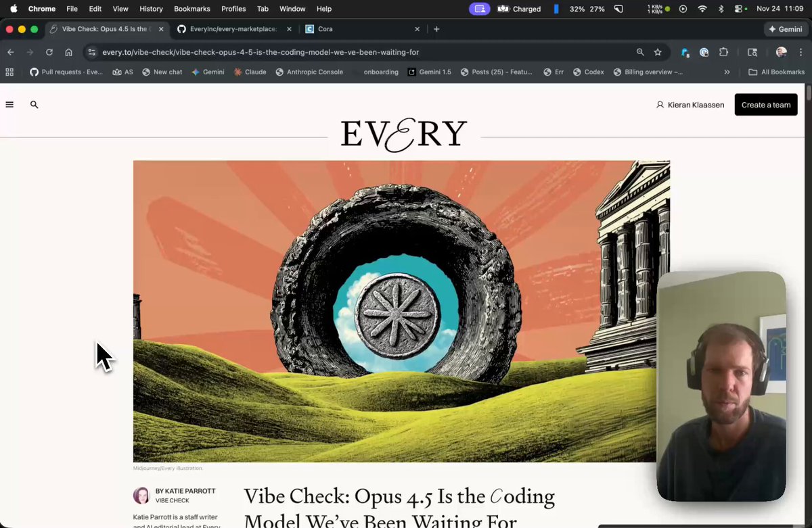Open the browser home page icon
This screenshot has width=812, height=528.
tap(68, 52)
